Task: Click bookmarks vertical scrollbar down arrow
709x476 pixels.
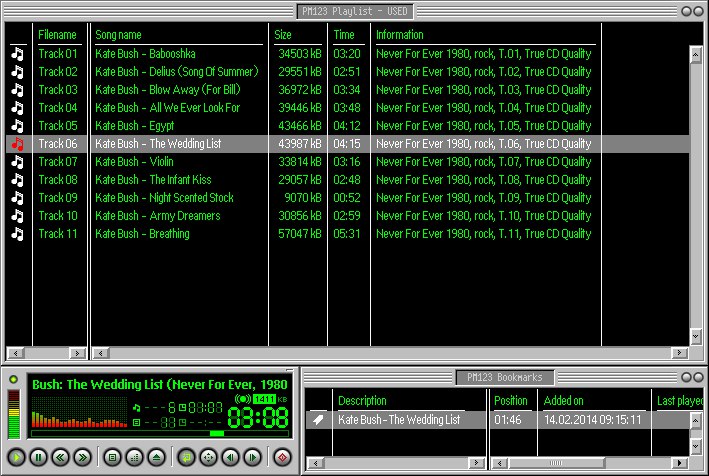Action: 695,447
